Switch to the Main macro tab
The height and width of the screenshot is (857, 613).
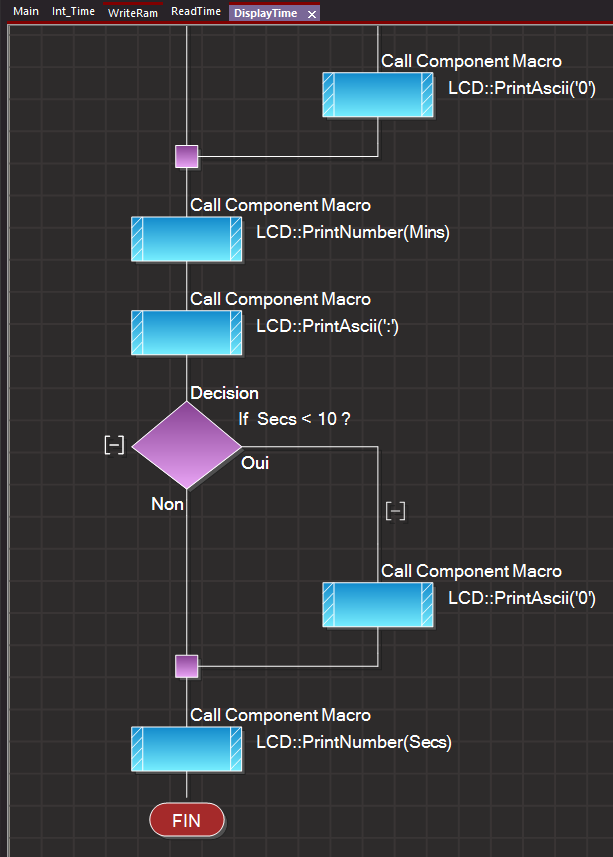(x=26, y=12)
